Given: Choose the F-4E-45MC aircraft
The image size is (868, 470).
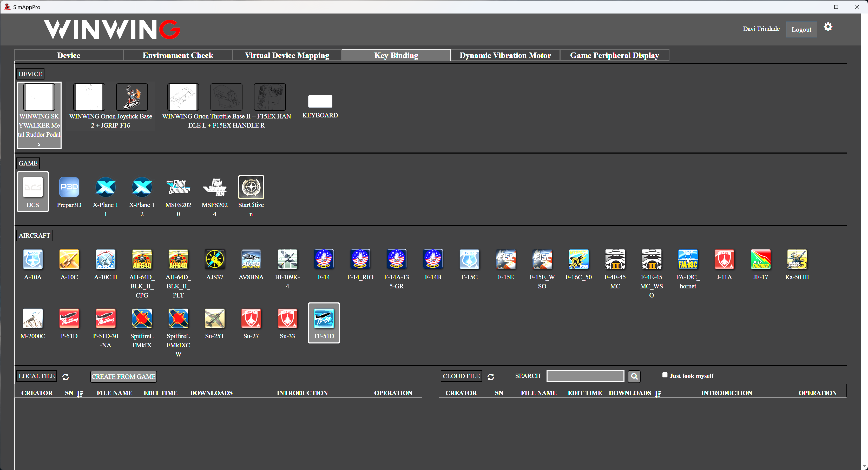Looking at the screenshot, I should (x=615, y=260).
